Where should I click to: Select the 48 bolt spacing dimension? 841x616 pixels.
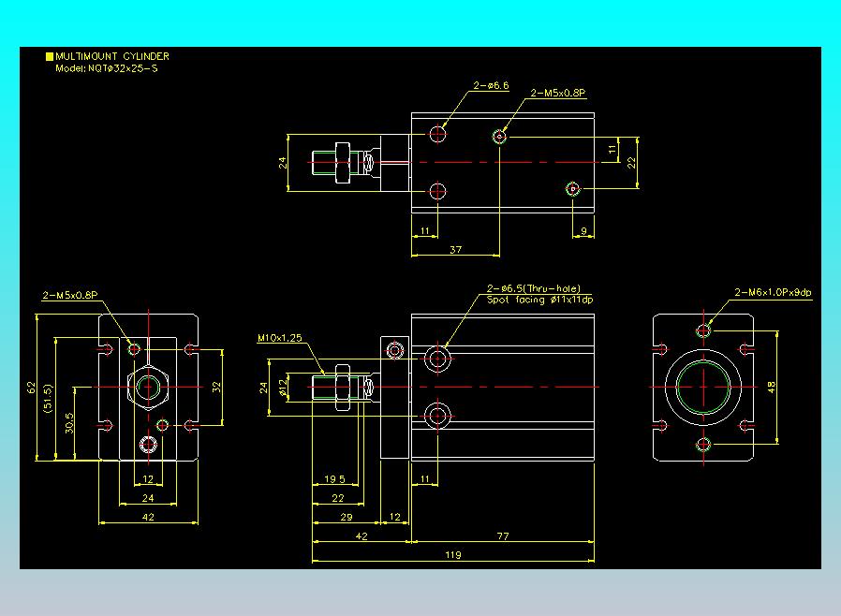pyautogui.click(x=772, y=387)
